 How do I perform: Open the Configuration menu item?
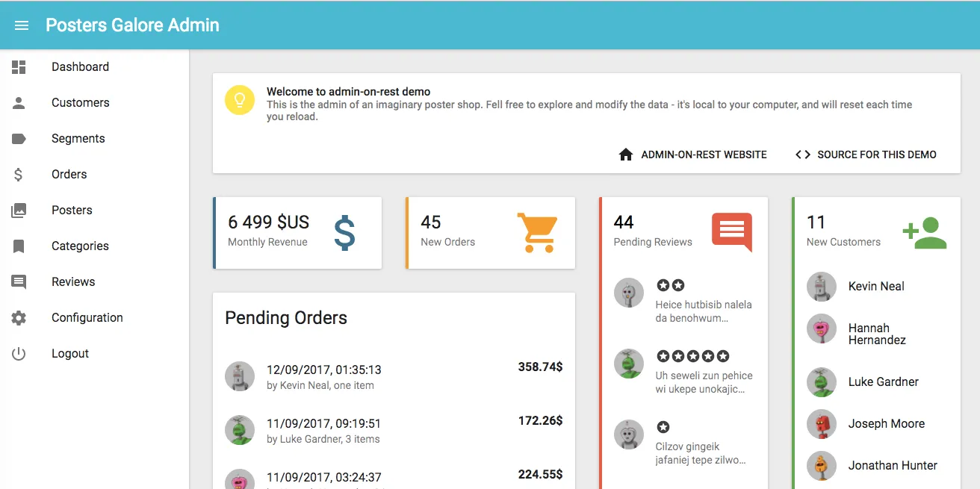pos(87,318)
